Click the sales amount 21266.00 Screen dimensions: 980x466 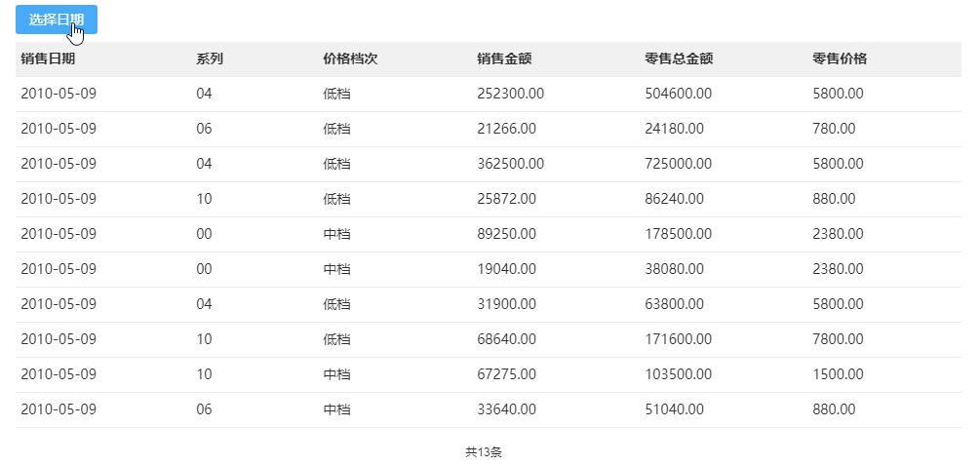506,129
